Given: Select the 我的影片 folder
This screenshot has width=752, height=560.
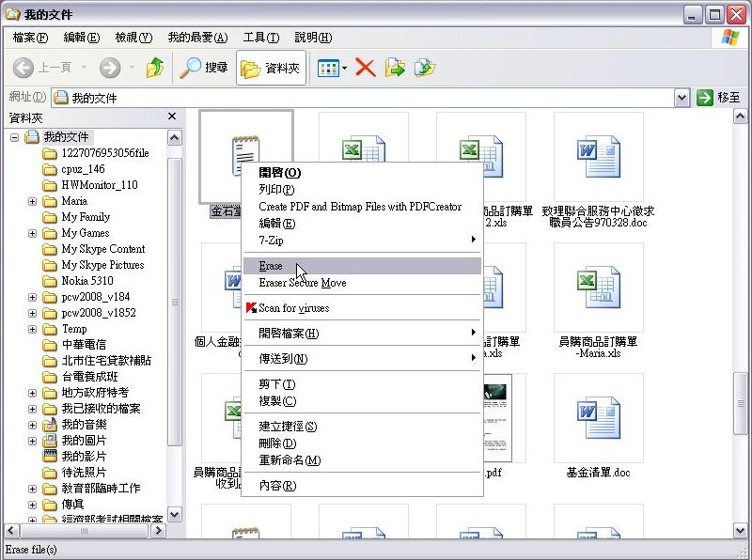Looking at the screenshot, I should point(74,457).
